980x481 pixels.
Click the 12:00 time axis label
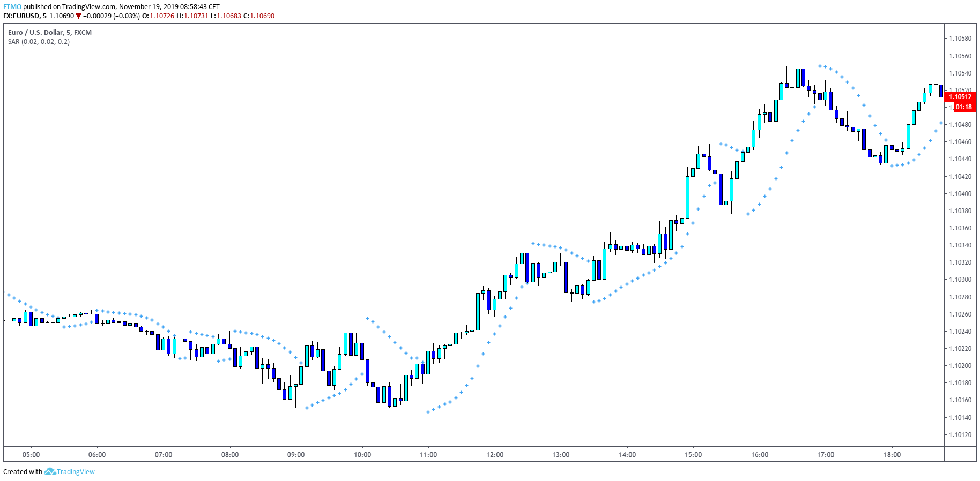pyautogui.click(x=495, y=454)
